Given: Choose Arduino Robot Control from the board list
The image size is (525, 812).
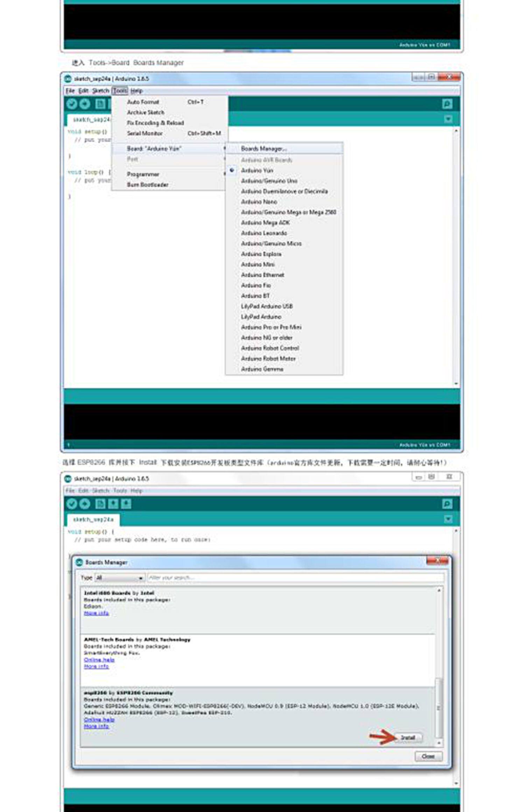Looking at the screenshot, I should (x=270, y=348).
